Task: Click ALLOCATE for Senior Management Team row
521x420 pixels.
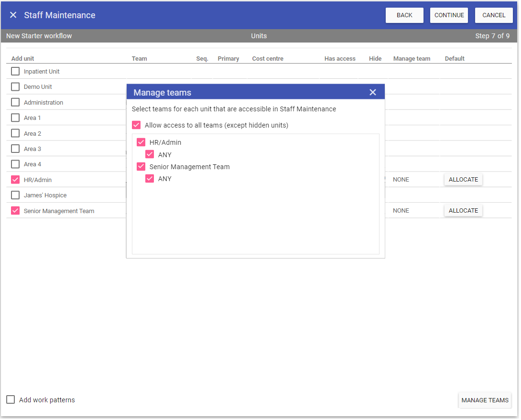Action: 463,211
